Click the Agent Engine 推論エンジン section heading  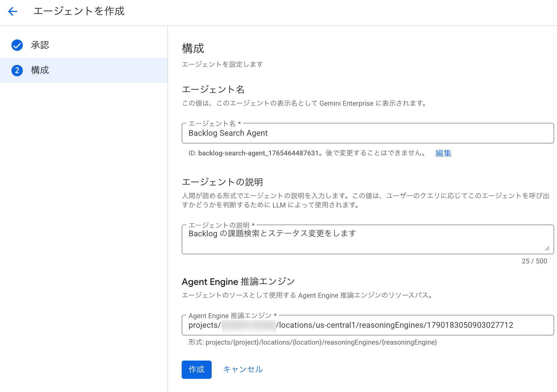[x=238, y=282]
